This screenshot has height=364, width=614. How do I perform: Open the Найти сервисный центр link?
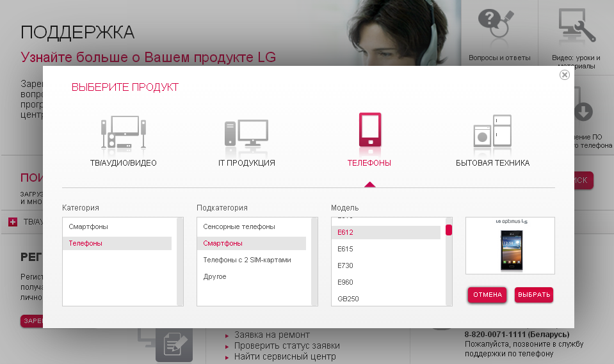pyautogui.click(x=285, y=356)
